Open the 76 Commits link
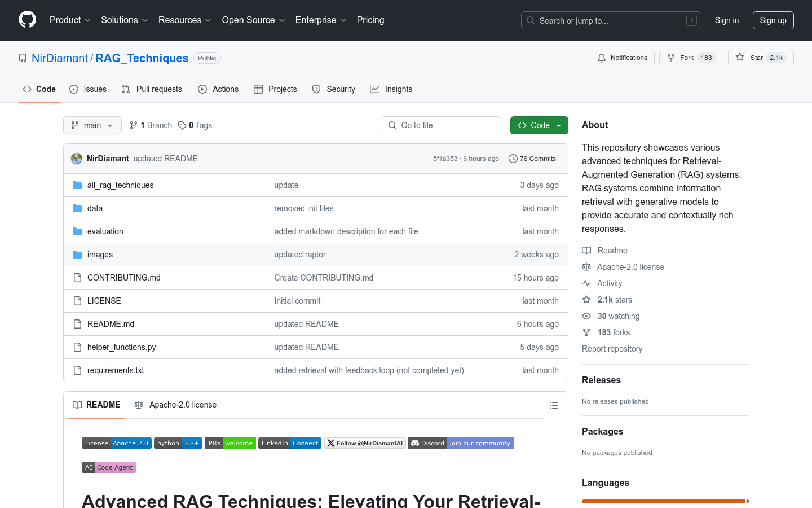This screenshot has height=508, width=812. [532, 159]
